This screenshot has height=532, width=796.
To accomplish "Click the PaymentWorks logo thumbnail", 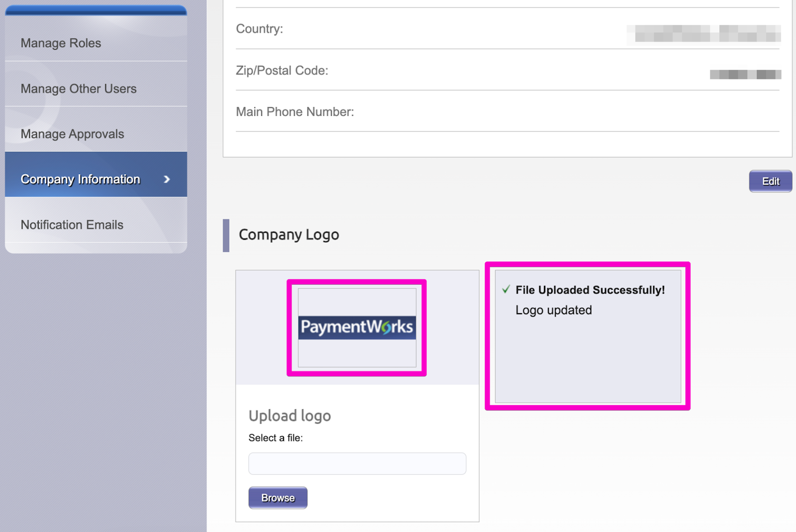I will (357, 328).
